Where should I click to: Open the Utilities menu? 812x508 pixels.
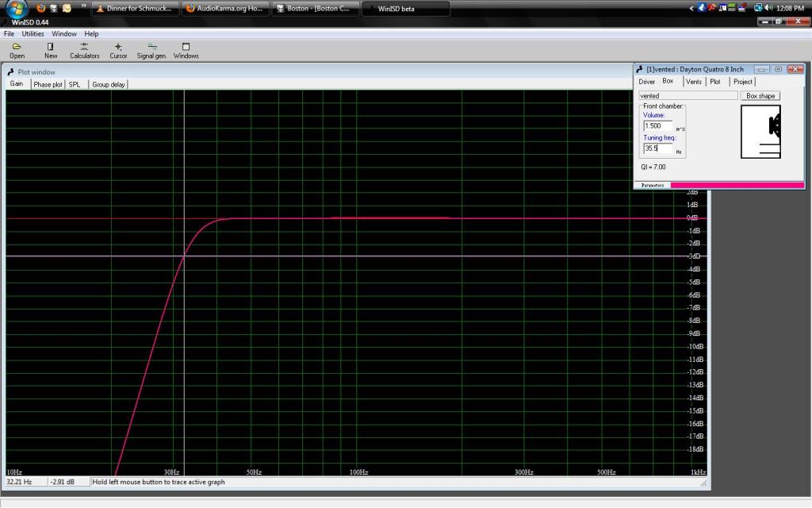[x=33, y=34]
